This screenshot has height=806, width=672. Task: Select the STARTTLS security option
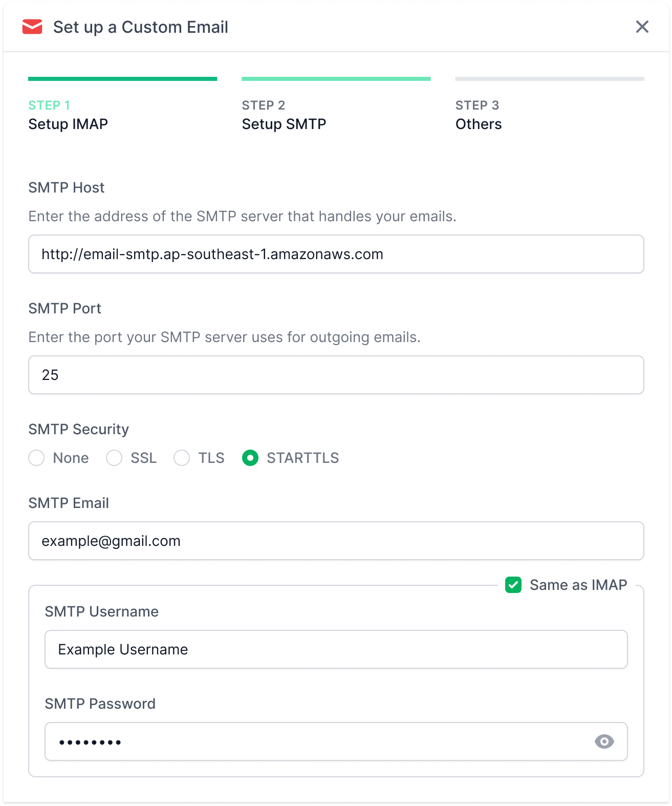point(250,458)
